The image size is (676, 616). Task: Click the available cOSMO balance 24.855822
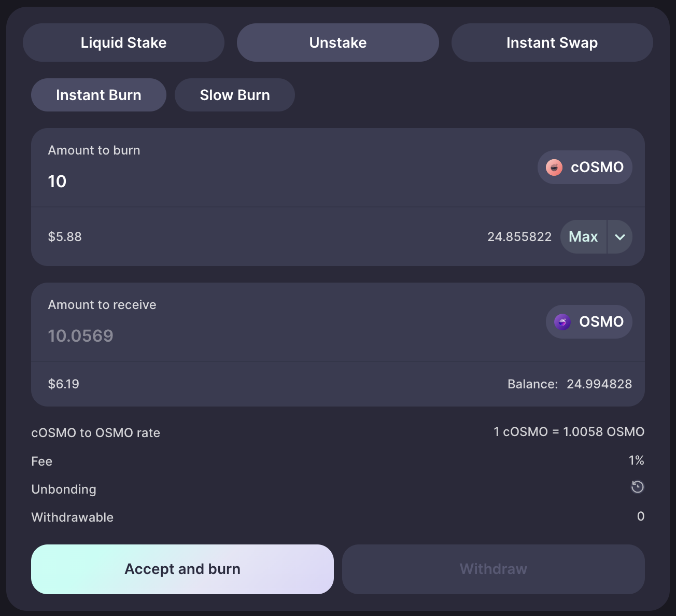point(519,237)
